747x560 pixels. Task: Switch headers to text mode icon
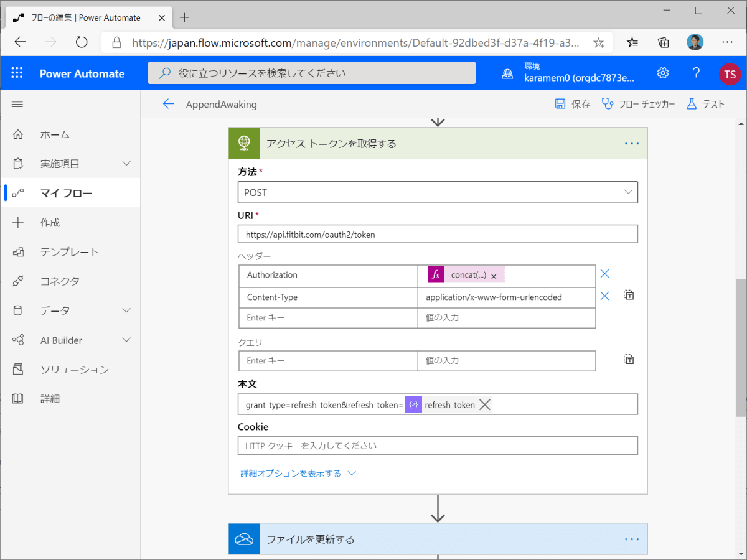click(x=629, y=295)
